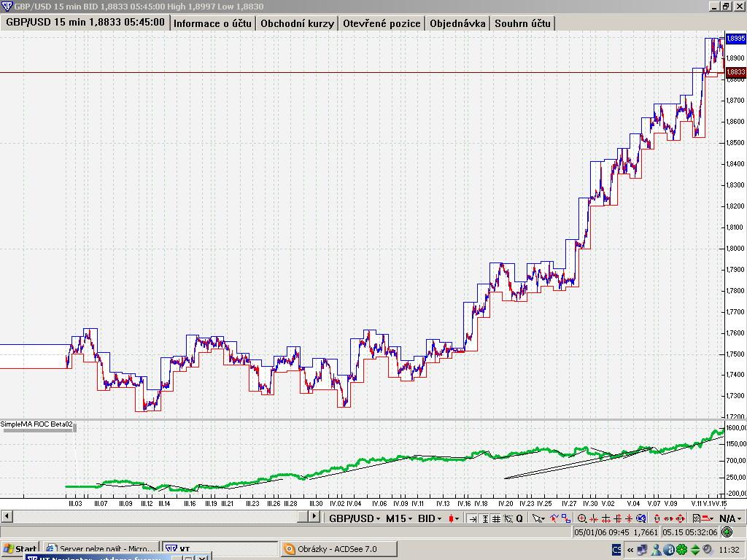This screenshot has height=560, width=747.
Task: Click the Q toolbar icon
Action: (x=519, y=518)
